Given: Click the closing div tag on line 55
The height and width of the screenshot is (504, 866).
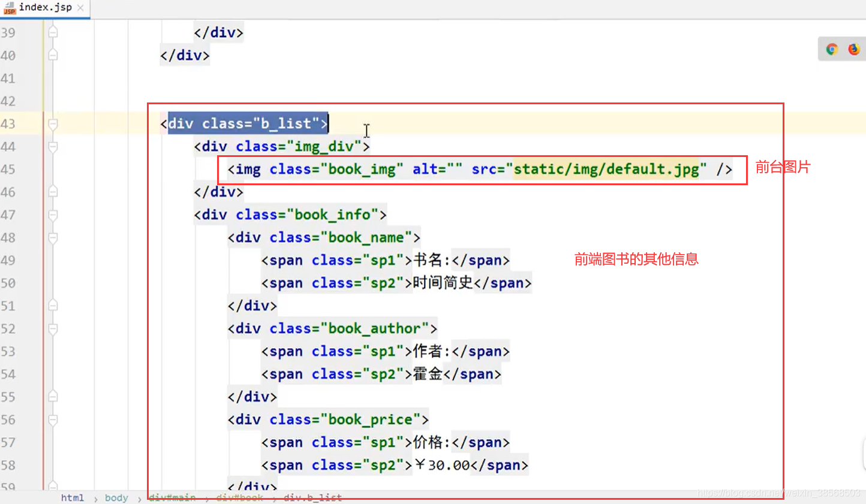Looking at the screenshot, I should [252, 397].
